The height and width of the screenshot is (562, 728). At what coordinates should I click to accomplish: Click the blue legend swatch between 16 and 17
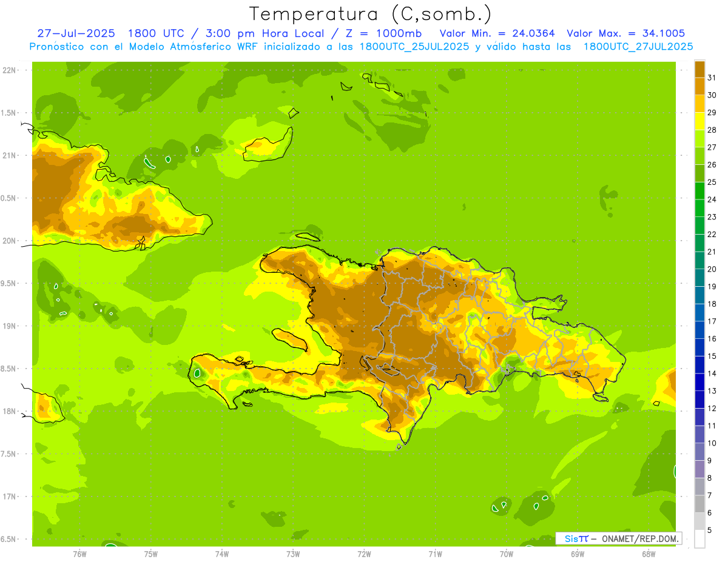coord(699,330)
